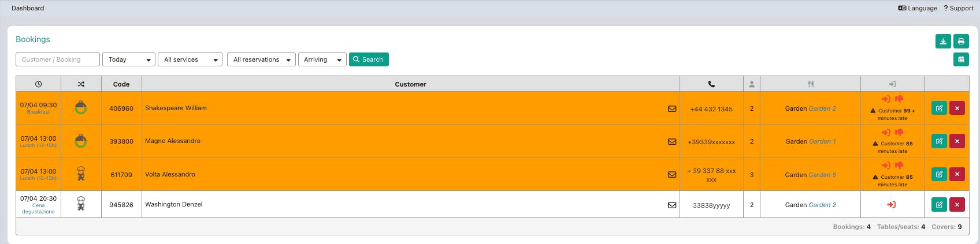The height and width of the screenshot is (244, 980).
Task: Click the download bookings icon button
Action: (943, 42)
